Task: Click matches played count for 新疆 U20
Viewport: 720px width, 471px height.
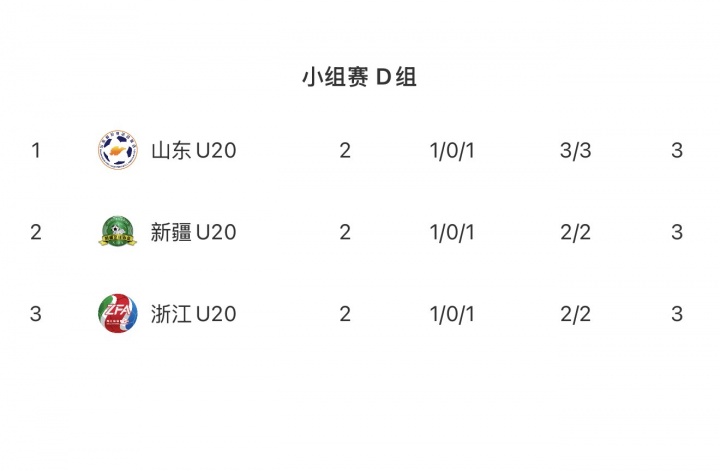Action: tap(345, 232)
